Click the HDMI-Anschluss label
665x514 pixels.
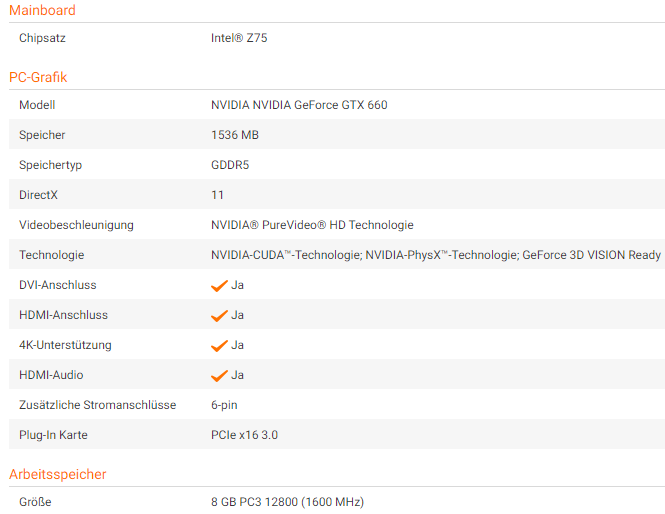64,315
